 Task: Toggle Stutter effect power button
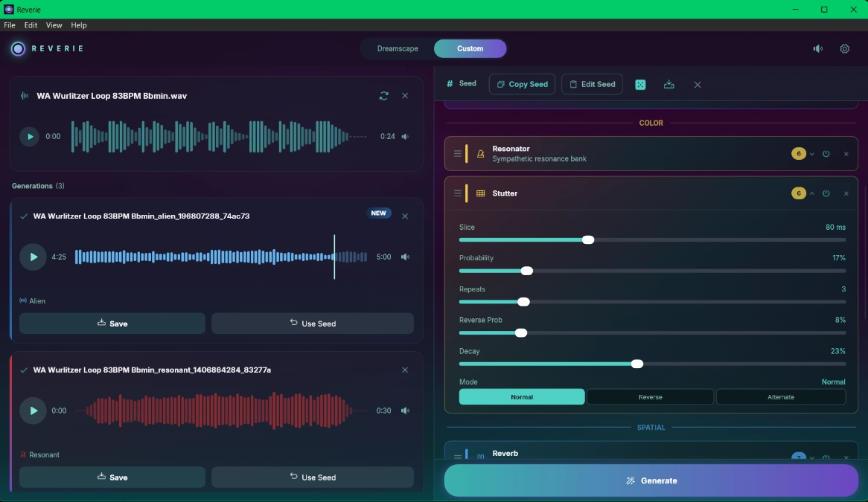pos(826,193)
